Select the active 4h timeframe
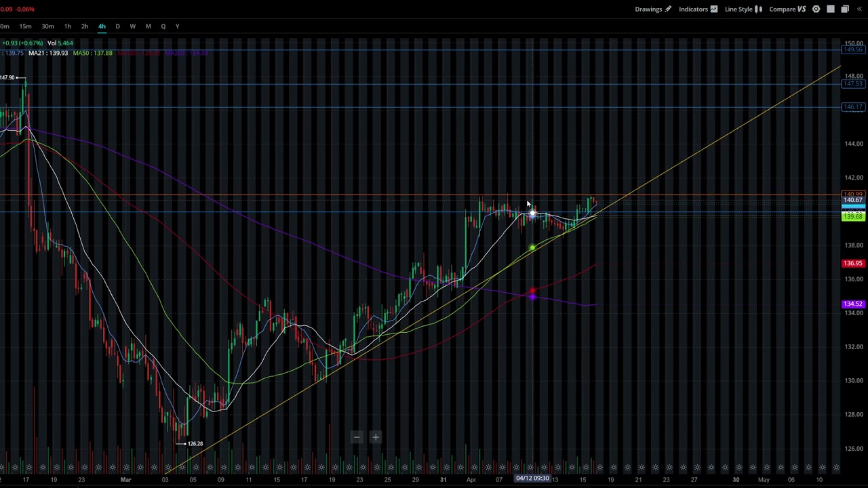 pos(102,26)
